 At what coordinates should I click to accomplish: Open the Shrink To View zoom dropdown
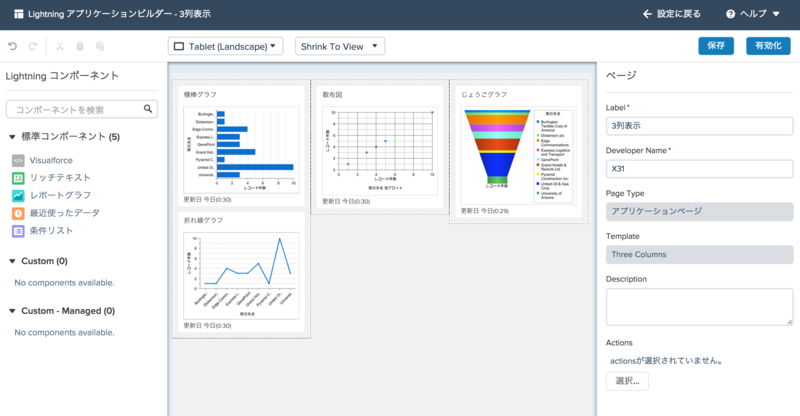pyautogui.click(x=340, y=46)
